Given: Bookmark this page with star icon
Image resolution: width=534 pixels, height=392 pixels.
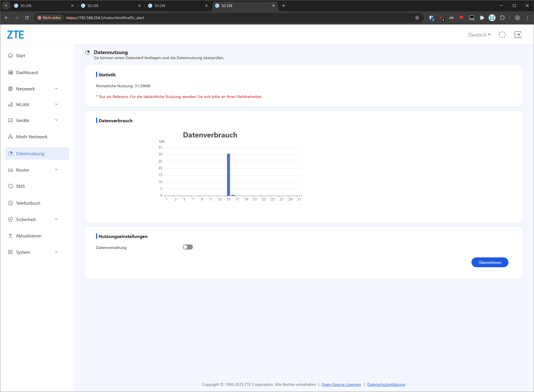Looking at the screenshot, I should tap(417, 18).
